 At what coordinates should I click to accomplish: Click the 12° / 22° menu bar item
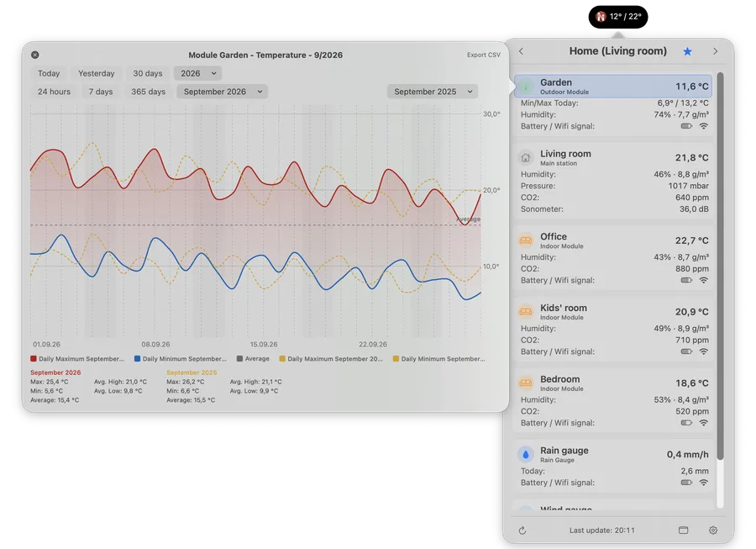point(618,17)
